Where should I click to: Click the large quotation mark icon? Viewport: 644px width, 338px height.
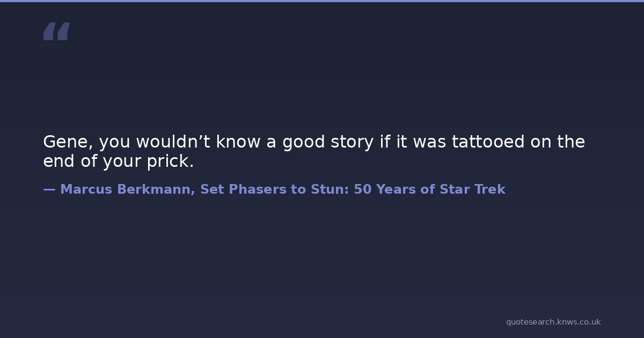coord(56,32)
